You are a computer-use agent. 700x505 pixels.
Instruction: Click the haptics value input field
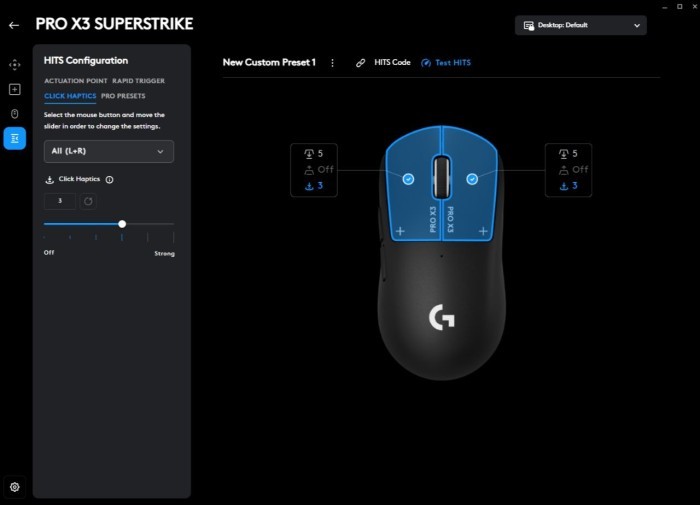60,201
